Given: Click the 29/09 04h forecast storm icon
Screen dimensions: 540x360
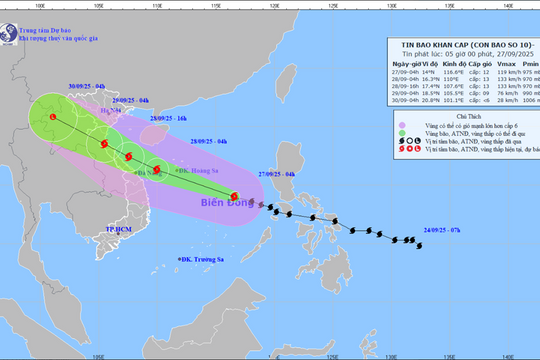Looking at the screenshot, I should tap(104, 144).
